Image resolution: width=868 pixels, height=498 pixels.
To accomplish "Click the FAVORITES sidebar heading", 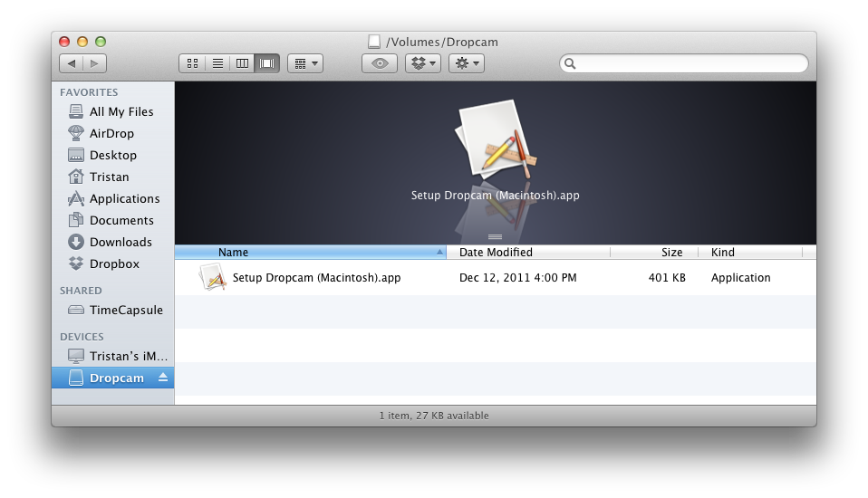I will pos(89,92).
